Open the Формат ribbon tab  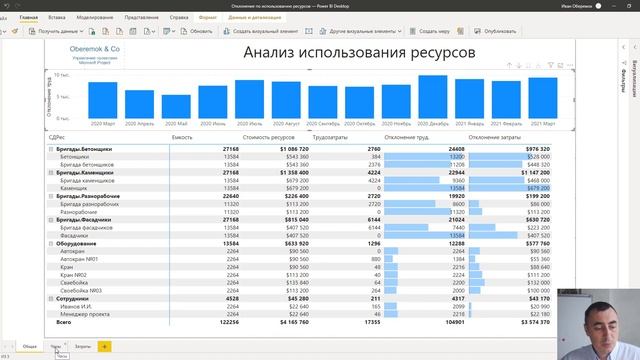[207, 18]
